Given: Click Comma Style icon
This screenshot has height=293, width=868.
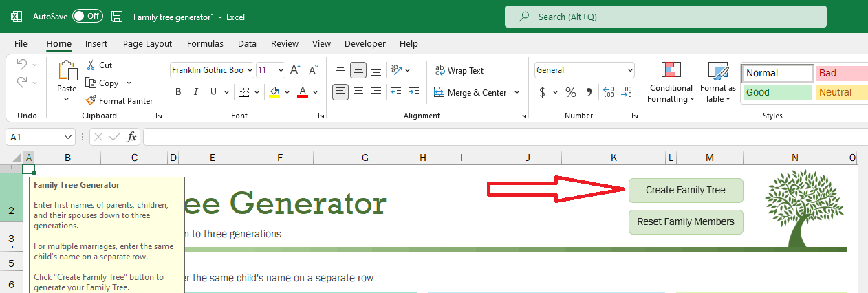Looking at the screenshot, I should click(589, 92).
